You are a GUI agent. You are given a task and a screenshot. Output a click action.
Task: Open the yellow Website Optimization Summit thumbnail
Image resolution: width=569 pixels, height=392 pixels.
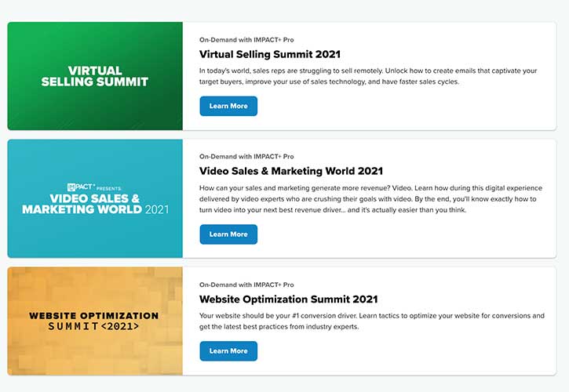[95, 321]
